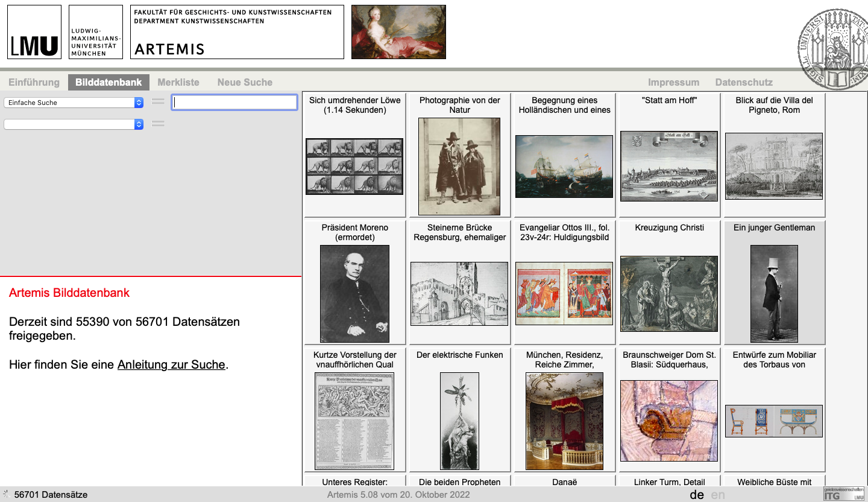Open the Datenschutz page
The height and width of the screenshot is (502, 868).
click(x=744, y=82)
